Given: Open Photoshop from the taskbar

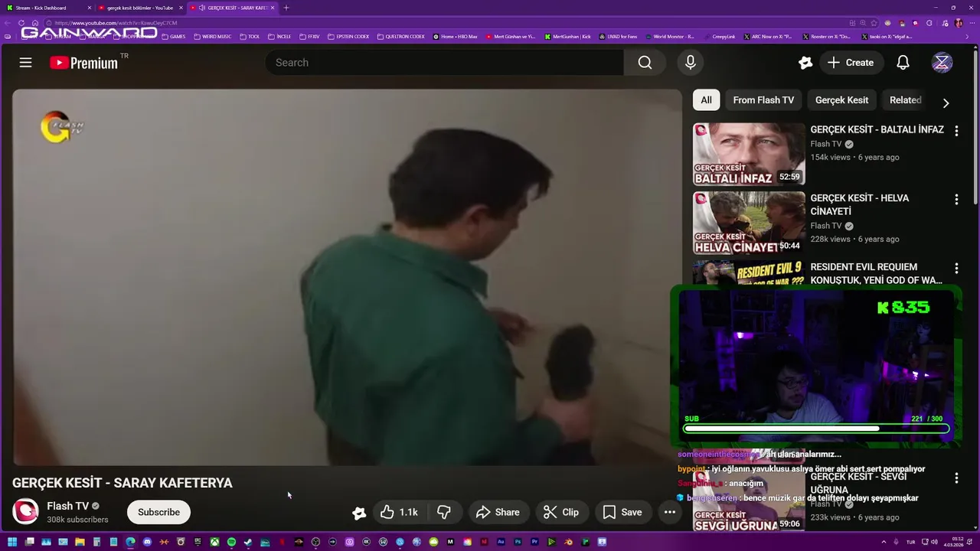Looking at the screenshot, I should pos(518,542).
